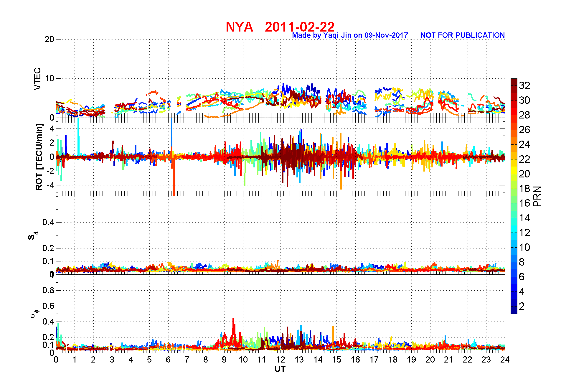Click hour 24 on the UT axis
This screenshot has height=392, width=561.
[505, 360]
